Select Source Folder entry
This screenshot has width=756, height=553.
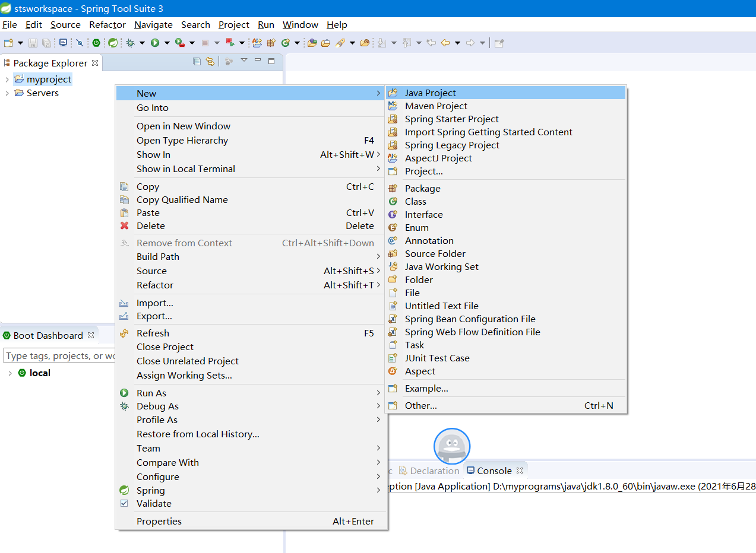pyautogui.click(x=505, y=253)
